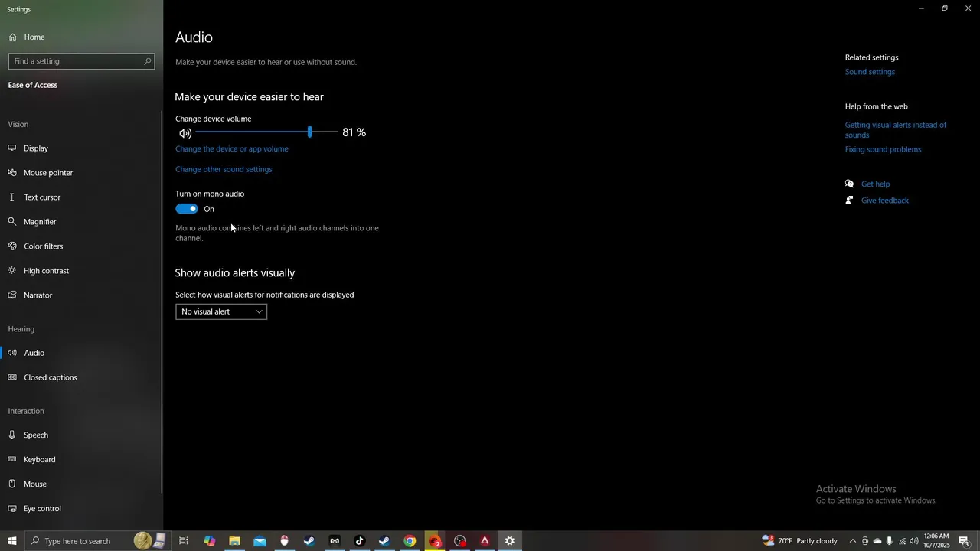980x551 pixels.
Task: Click the device volume slider handle
Action: [309, 132]
